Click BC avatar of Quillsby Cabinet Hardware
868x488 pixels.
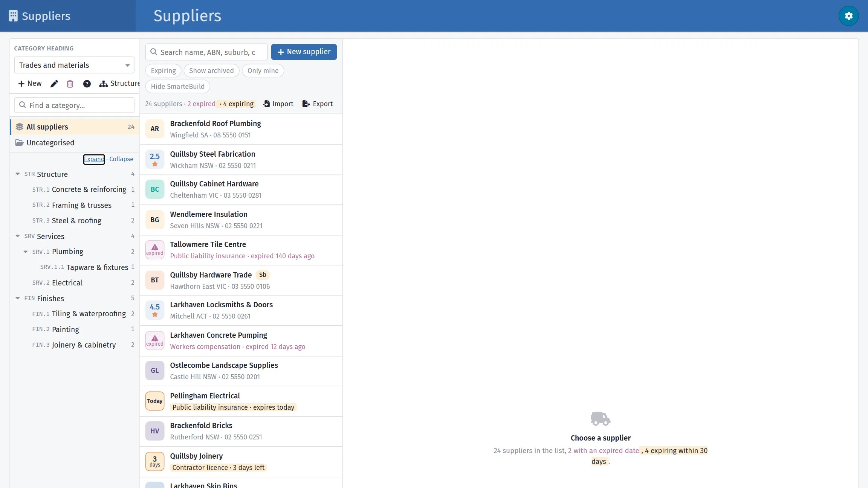pos(155,189)
